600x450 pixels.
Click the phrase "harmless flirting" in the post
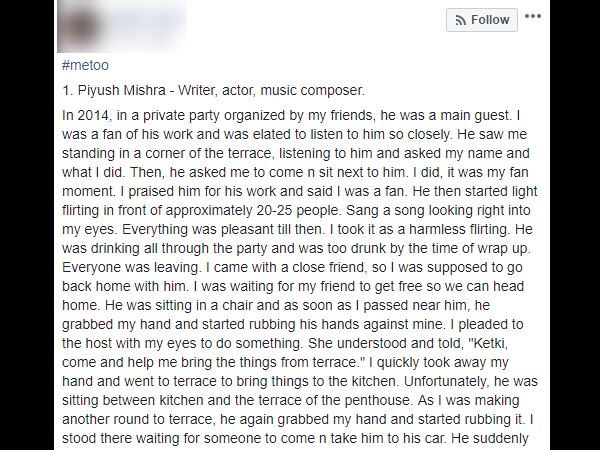(459, 229)
